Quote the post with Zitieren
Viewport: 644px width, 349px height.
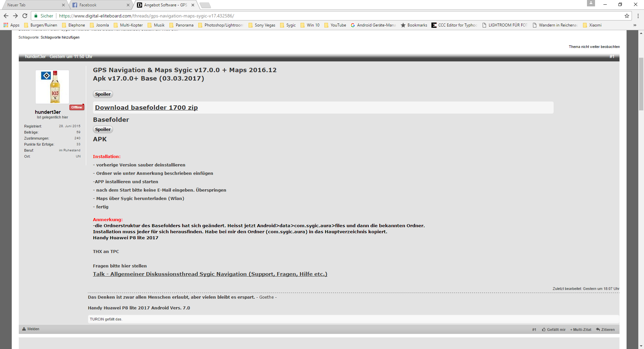605,330
